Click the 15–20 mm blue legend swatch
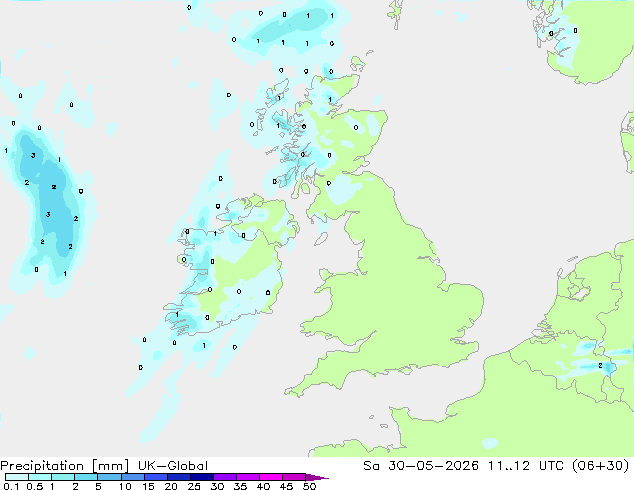 [155, 477]
